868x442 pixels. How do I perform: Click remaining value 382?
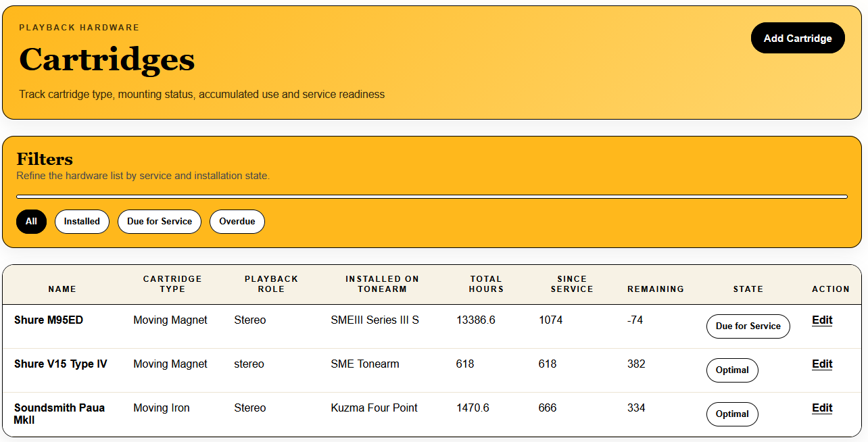[636, 364]
